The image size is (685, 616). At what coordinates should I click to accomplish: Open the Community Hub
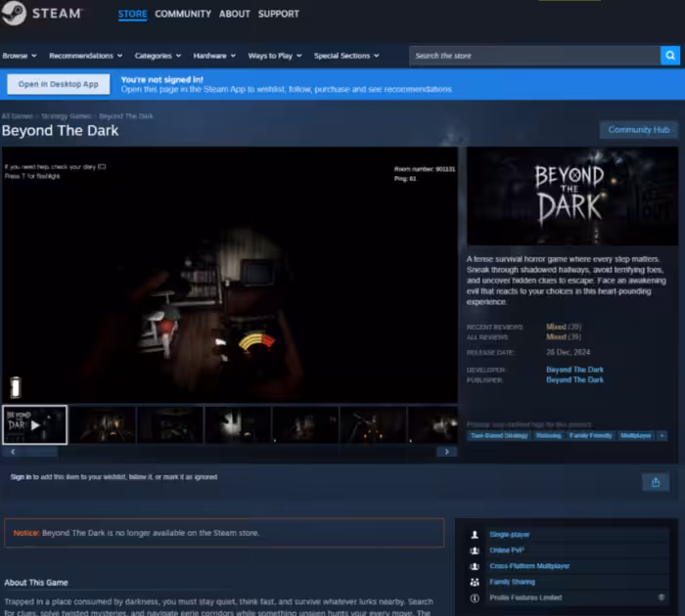point(639,130)
